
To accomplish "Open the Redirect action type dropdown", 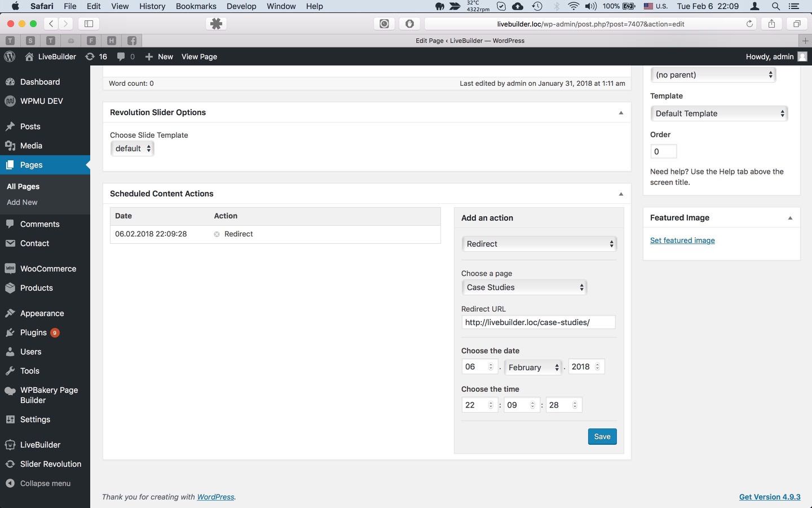I will pos(539,244).
